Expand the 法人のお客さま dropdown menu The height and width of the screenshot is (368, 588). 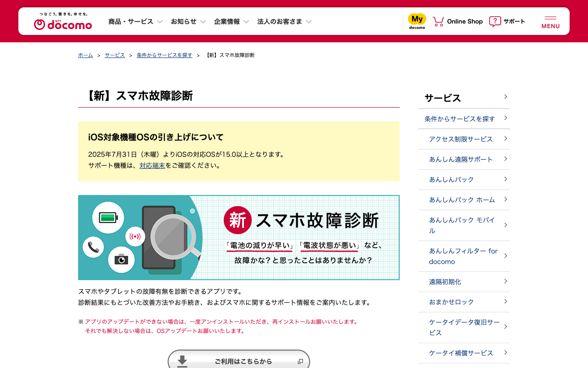[x=284, y=22]
